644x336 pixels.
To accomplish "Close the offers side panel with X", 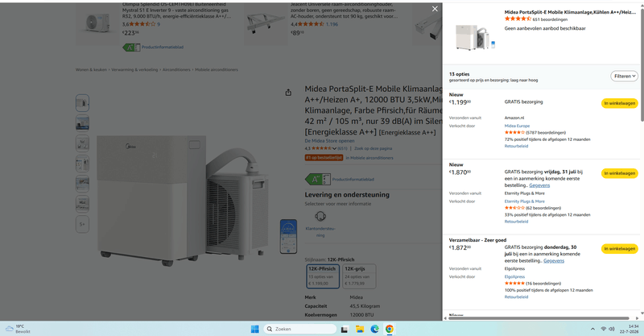I will tap(435, 9).
